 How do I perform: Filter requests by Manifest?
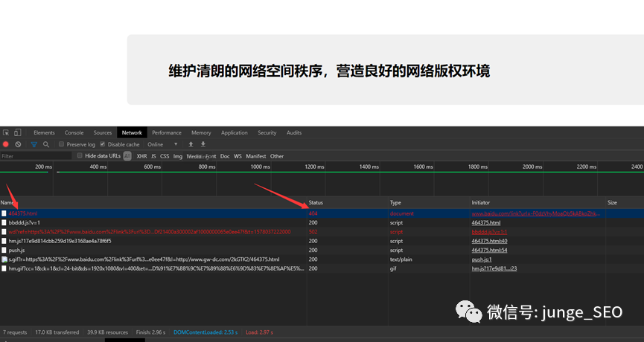point(256,156)
